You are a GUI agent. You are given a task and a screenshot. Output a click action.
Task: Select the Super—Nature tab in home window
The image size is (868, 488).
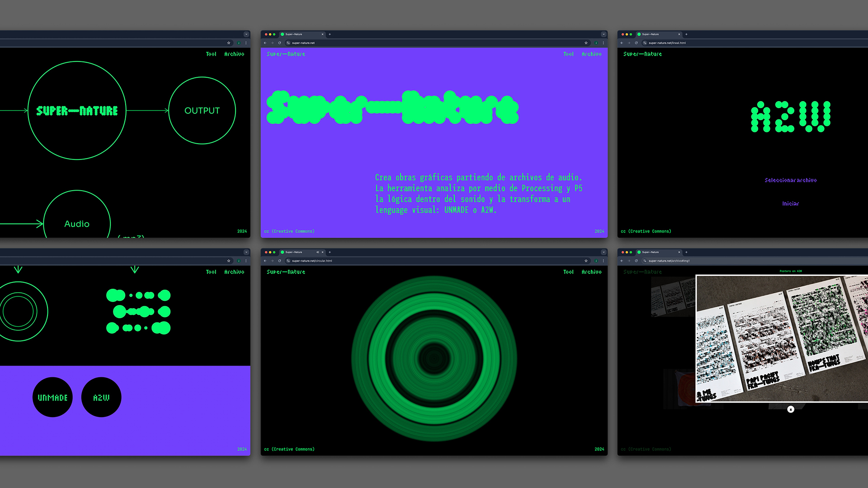click(302, 34)
